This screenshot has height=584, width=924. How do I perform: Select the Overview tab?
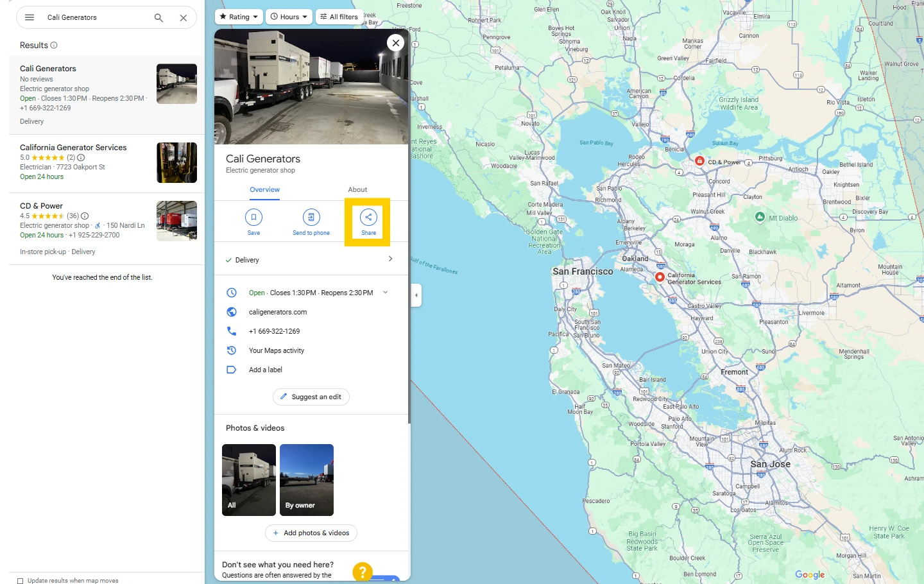(264, 190)
